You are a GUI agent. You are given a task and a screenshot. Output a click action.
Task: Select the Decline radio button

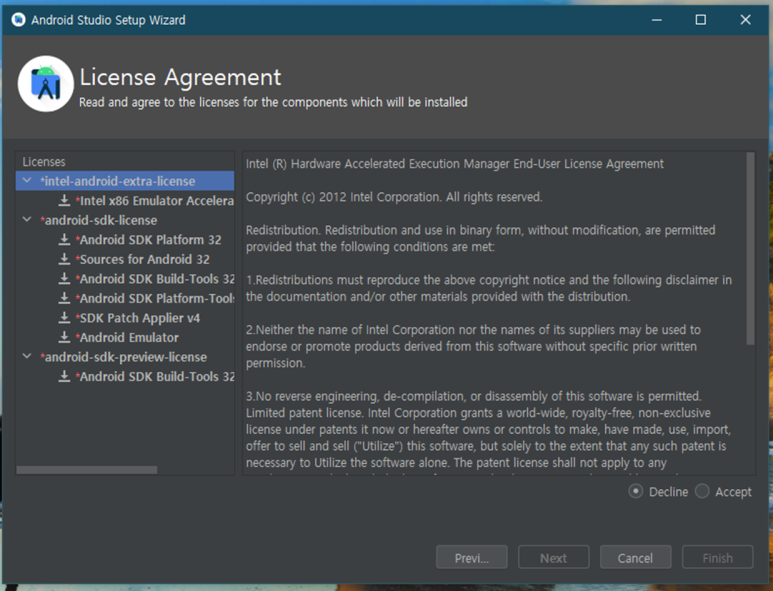click(636, 491)
